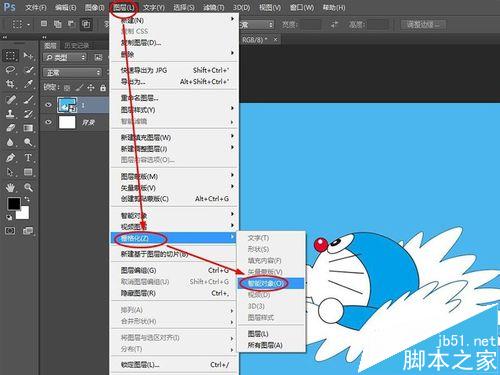Reset default foreground and background colors
Viewport: 500px width, 375px height.
[x=9, y=217]
